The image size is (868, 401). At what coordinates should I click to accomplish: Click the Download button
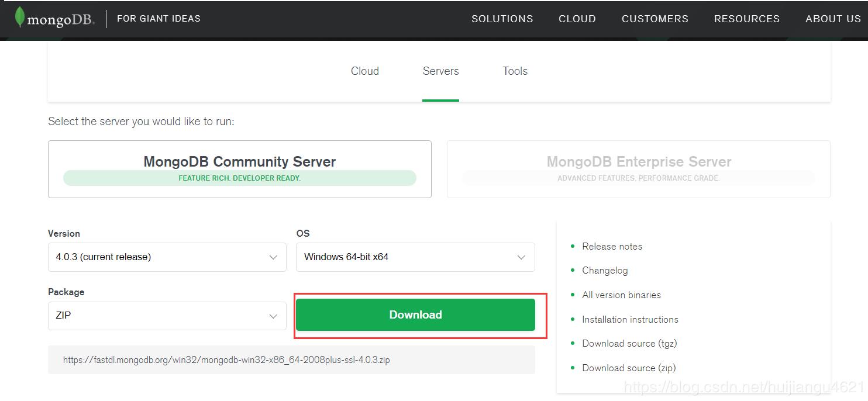415,314
